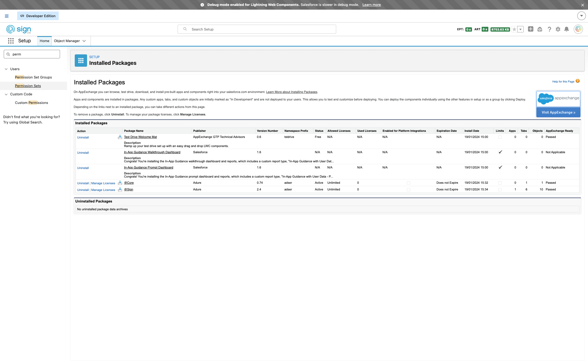Toggle Platform Integrations checkbox for @Sign

(x=408, y=190)
